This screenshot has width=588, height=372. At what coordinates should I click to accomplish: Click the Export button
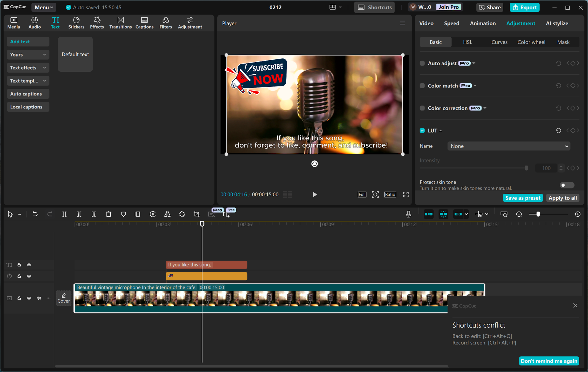(x=524, y=7)
